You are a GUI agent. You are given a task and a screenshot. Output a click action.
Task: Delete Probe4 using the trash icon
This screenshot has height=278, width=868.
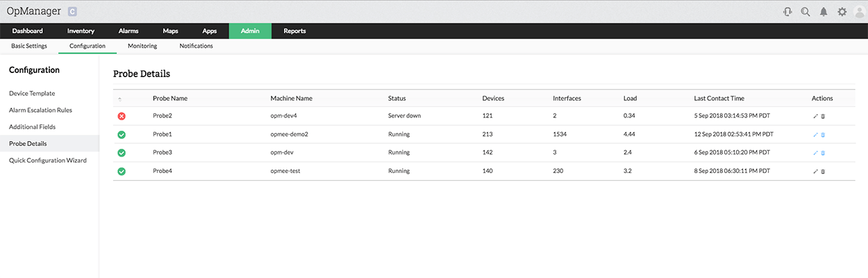(823, 172)
